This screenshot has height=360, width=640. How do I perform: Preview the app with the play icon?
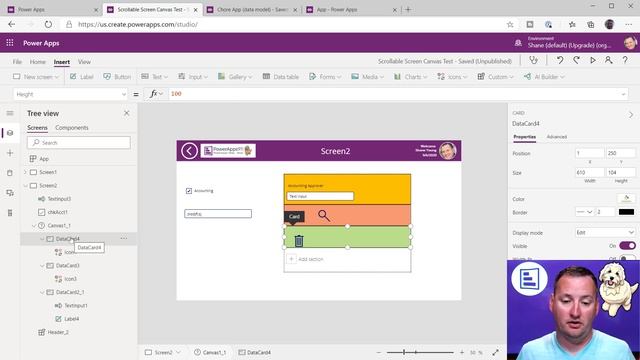(x=593, y=60)
